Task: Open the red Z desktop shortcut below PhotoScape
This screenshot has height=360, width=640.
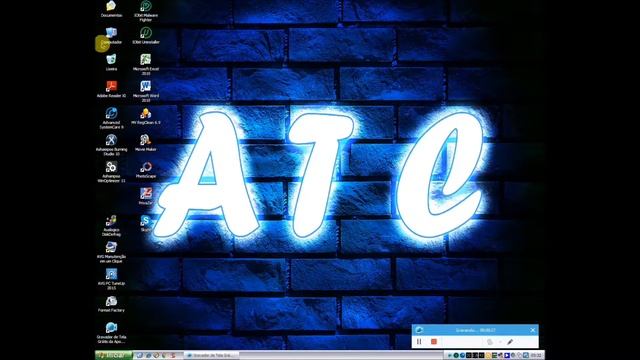Action: pyautogui.click(x=146, y=196)
